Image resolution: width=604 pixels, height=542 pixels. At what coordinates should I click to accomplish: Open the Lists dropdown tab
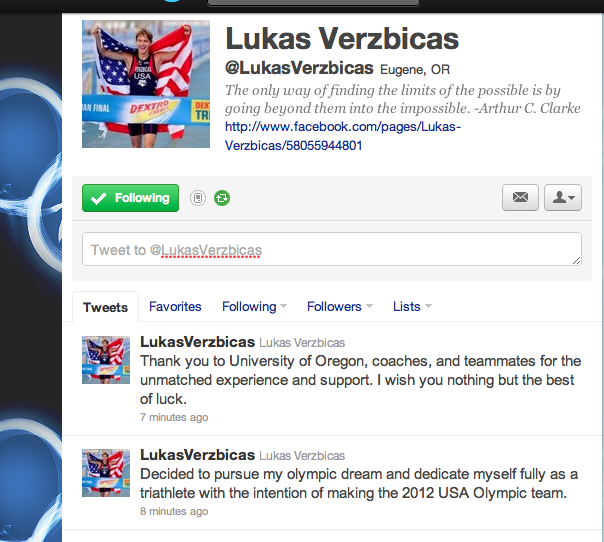point(412,307)
